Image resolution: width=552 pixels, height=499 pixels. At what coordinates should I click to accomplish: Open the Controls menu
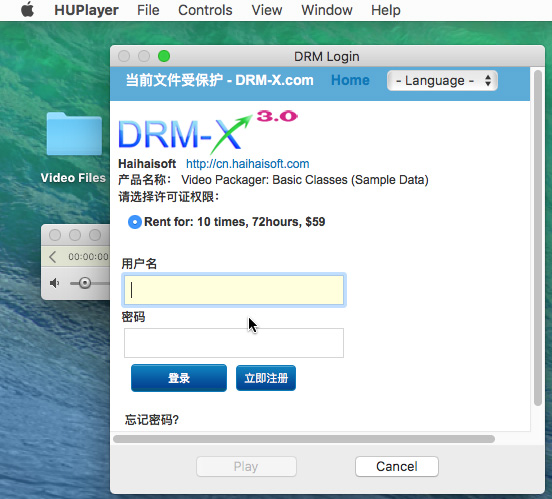pos(205,10)
